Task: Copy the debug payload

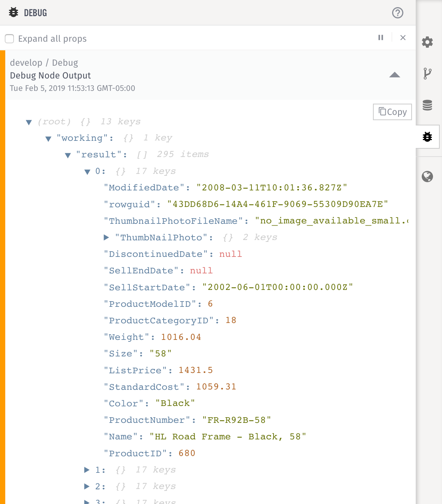Action: click(392, 112)
